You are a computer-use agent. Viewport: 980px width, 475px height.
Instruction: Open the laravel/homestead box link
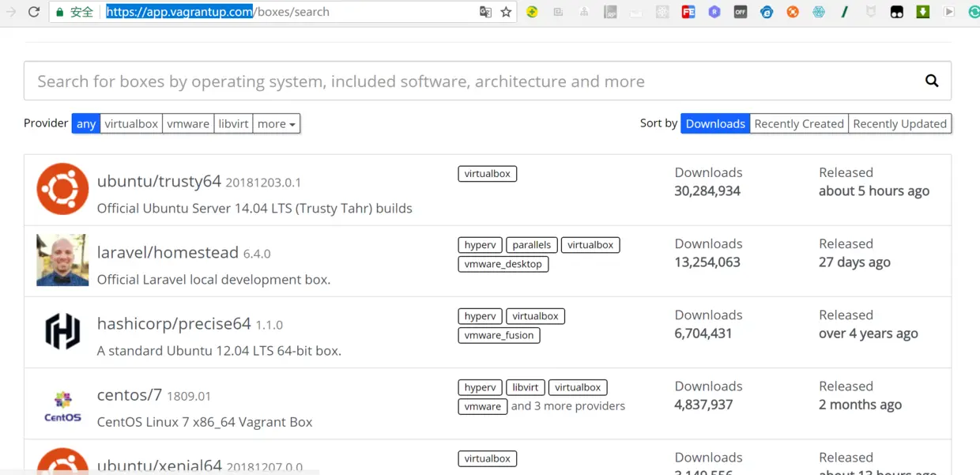coord(168,252)
